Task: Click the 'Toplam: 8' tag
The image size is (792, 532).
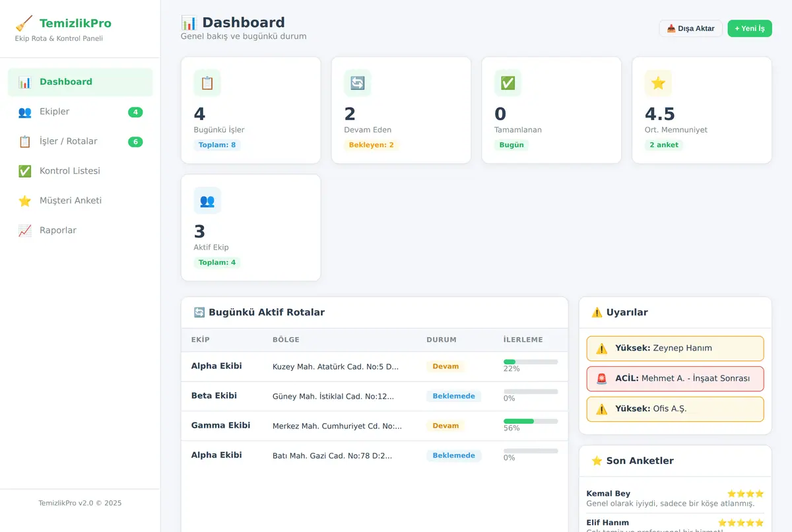Action: pyautogui.click(x=217, y=145)
